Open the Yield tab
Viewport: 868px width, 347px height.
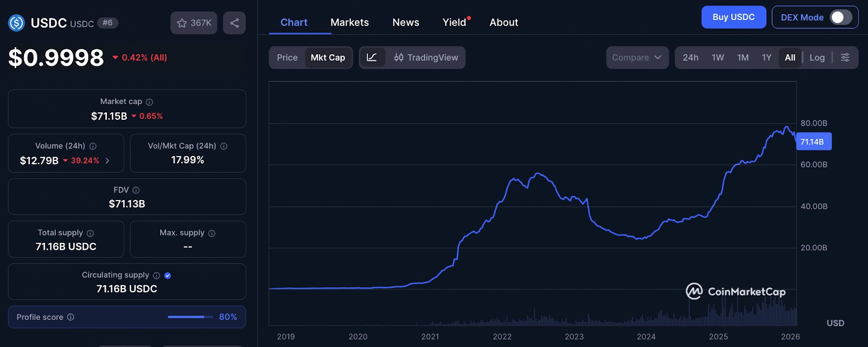click(455, 22)
